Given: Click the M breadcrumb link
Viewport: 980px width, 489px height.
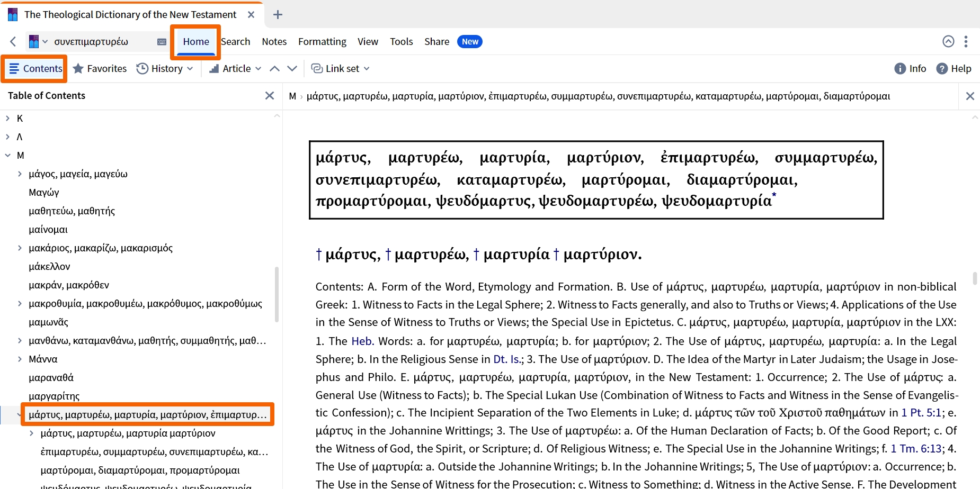Looking at the screenshot, I should click(292, 96).
